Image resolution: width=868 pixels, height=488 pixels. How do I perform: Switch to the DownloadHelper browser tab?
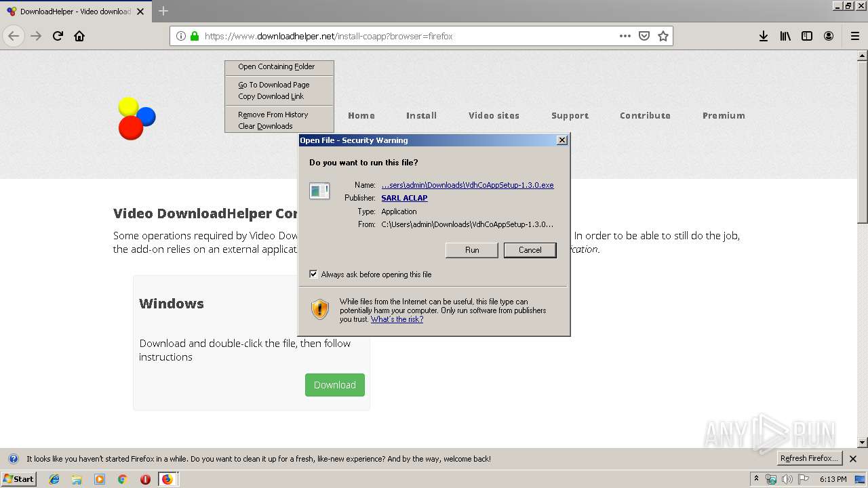click(75, 12)
